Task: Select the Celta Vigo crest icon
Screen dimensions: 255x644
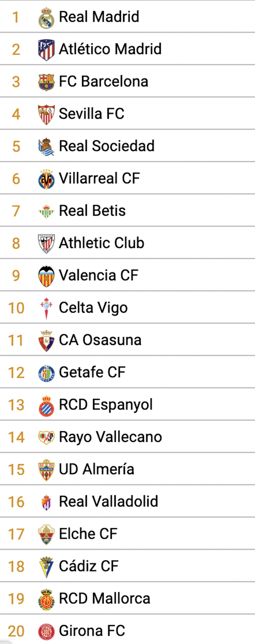Action: pyautogui.click(x=46, y=309)
